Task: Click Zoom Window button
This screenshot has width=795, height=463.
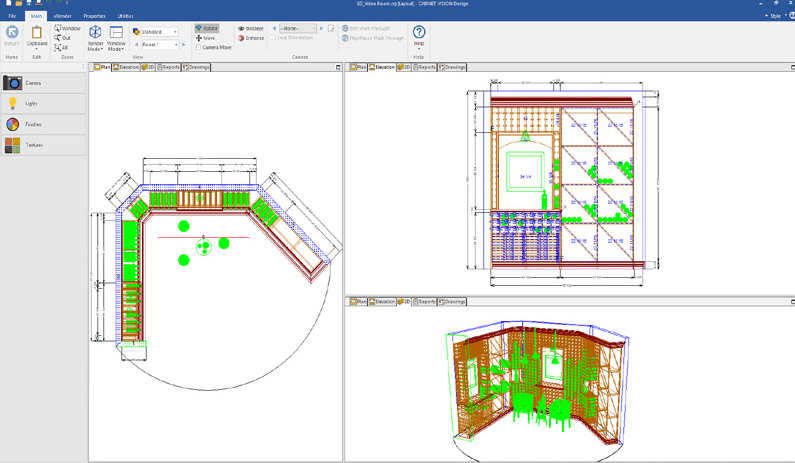Action: coord(67,28)
